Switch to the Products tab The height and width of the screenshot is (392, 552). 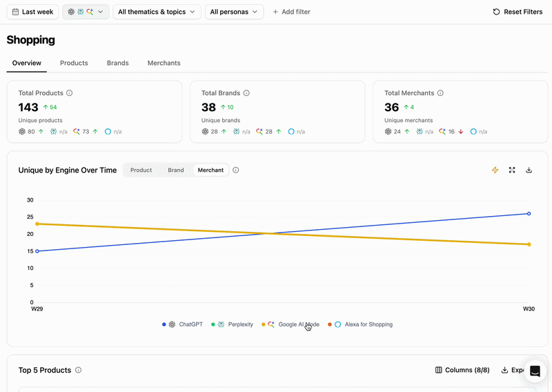[74, 63]
